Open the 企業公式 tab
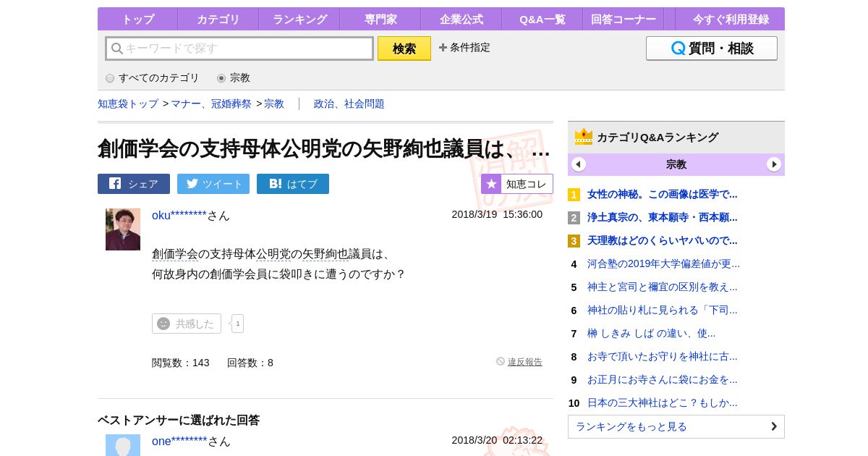Screen dimensions: 868x456 click(x=461, y=20)
